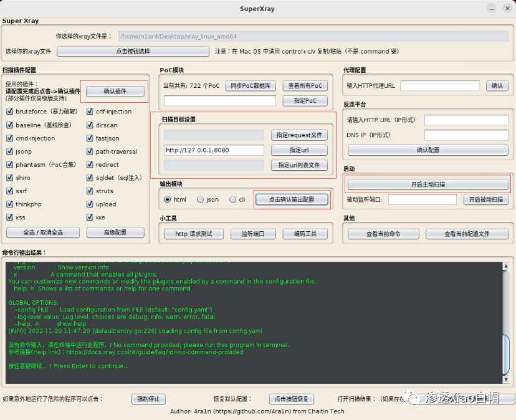Confirm the HTTP proxy with 确认

pos(497,86)
